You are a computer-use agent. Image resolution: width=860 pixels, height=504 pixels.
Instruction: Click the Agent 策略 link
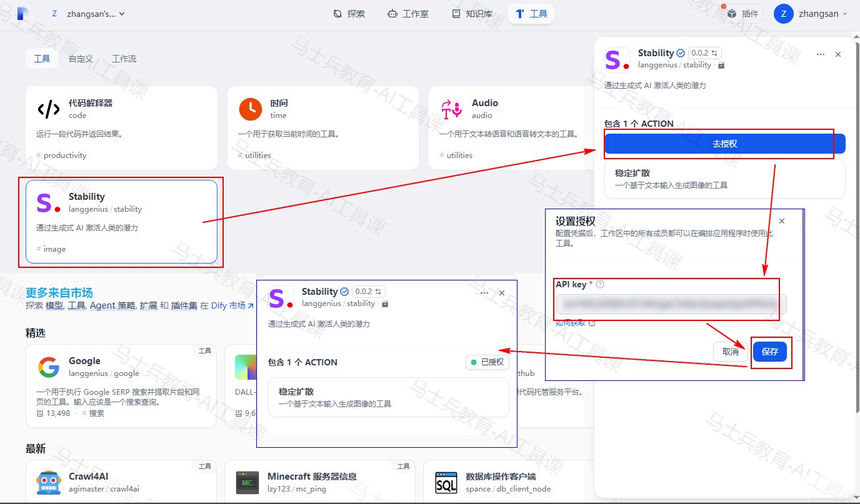112,306
